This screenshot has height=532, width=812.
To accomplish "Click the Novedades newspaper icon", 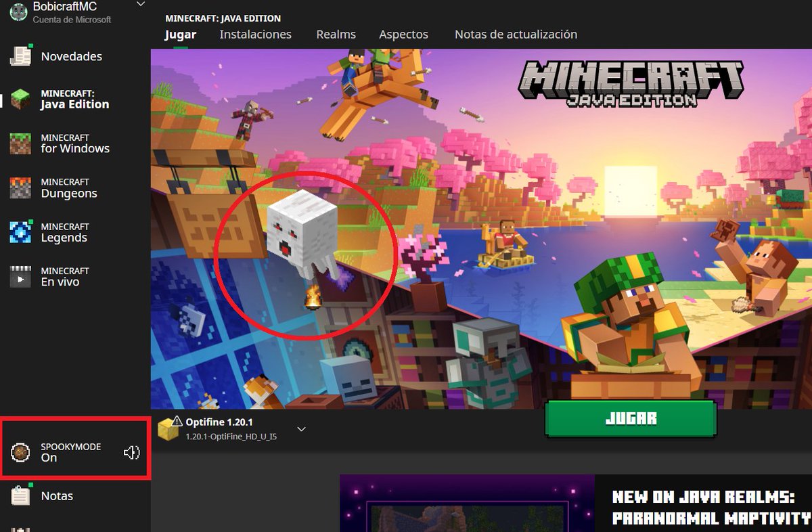I will pyautogui.click(x=21, y=56).
